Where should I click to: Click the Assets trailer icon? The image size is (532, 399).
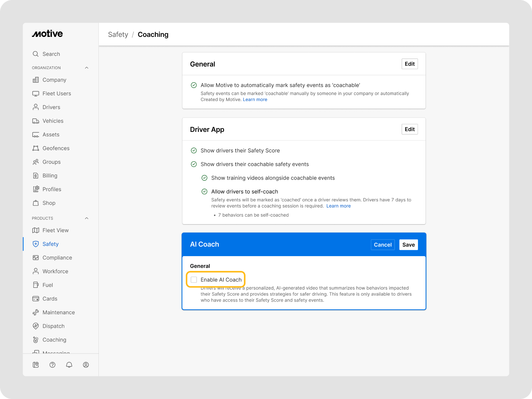pos(36,135)
